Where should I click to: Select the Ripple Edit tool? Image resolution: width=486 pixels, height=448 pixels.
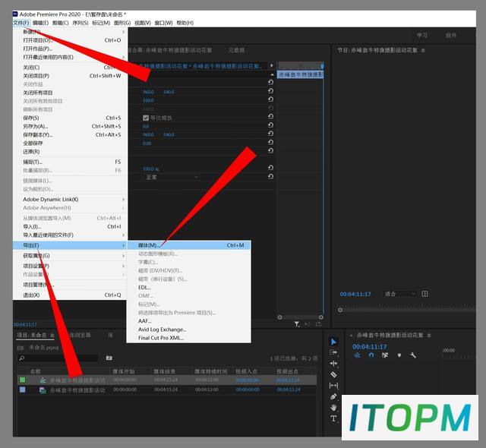click(x=333, y=364)
